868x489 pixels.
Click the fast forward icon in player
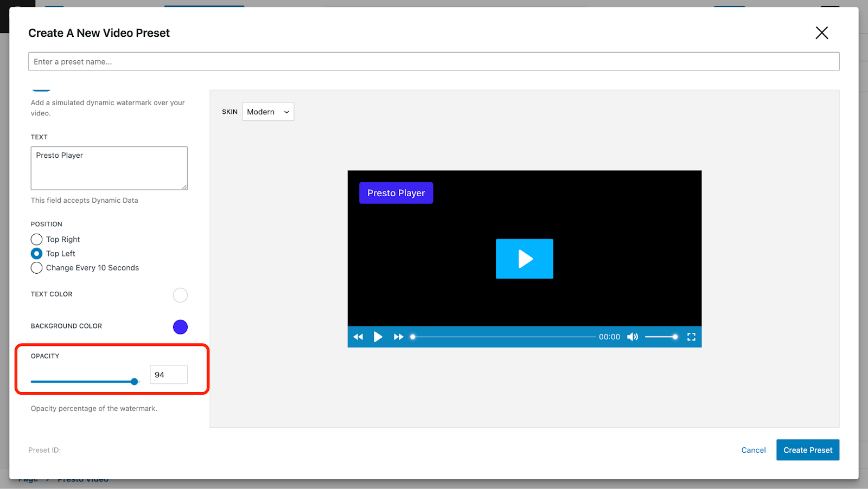pos(398,337)
